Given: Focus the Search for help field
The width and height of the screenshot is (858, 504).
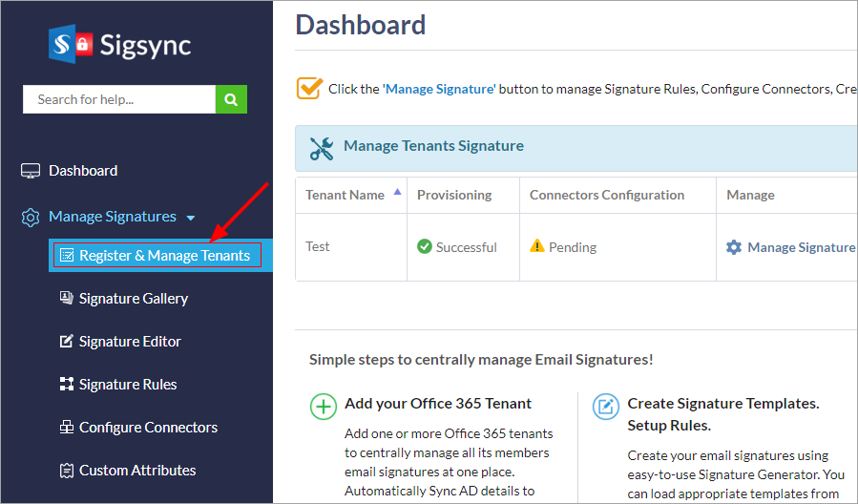Looking at the screenshot, I should click(x=119, y=99).
